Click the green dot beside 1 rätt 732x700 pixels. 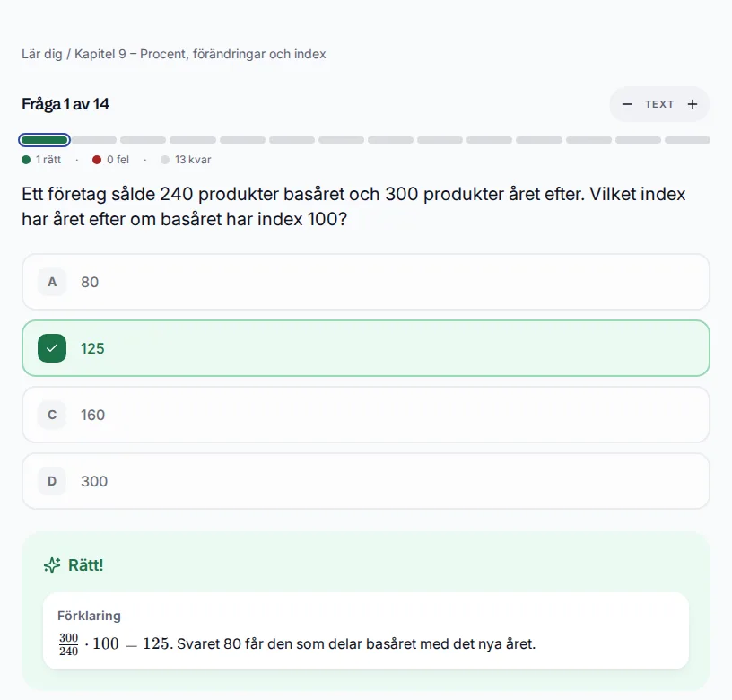point(26,160)
